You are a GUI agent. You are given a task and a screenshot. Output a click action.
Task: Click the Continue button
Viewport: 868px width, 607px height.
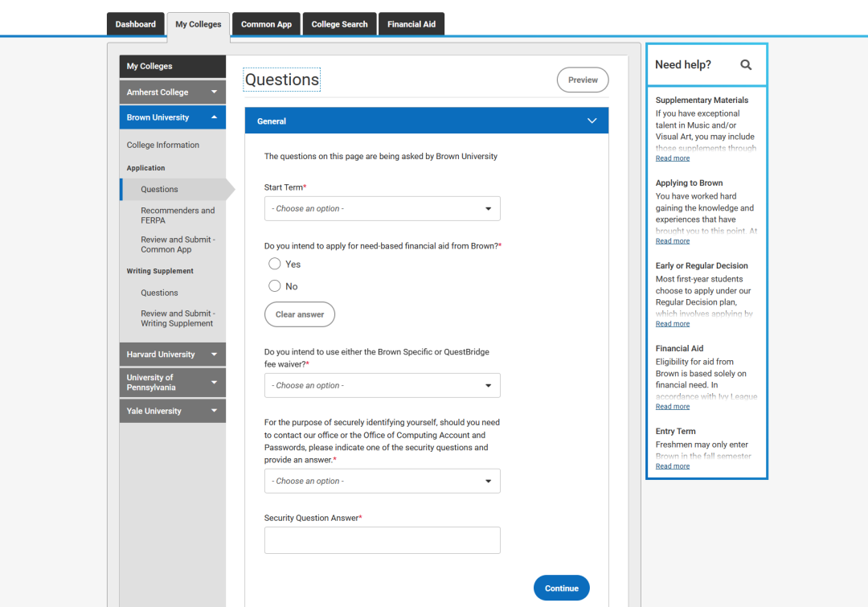coord(561,589)
